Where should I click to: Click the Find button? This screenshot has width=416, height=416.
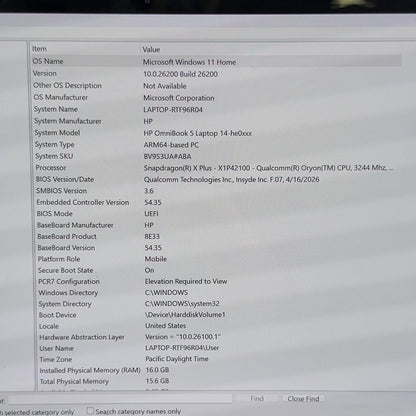coord(257,398)
